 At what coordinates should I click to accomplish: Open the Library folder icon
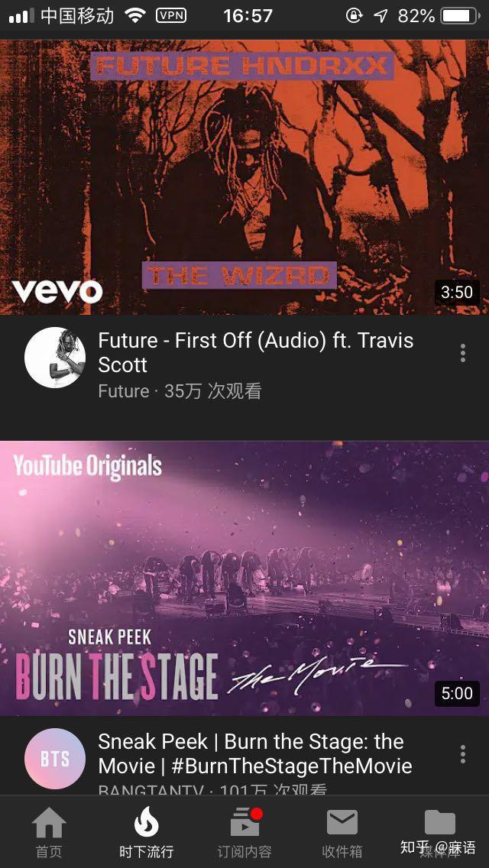pos(439,823)
